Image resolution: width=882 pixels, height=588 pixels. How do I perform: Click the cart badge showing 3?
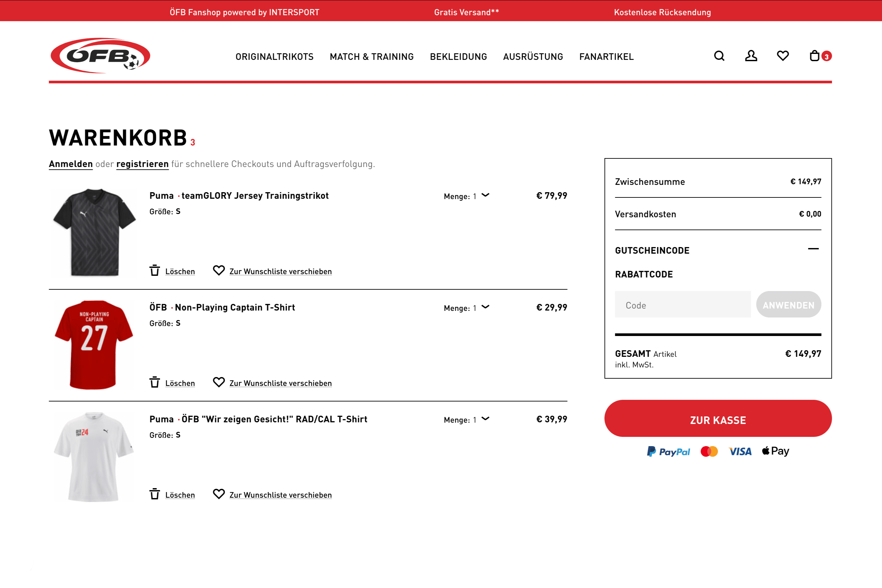826,56
